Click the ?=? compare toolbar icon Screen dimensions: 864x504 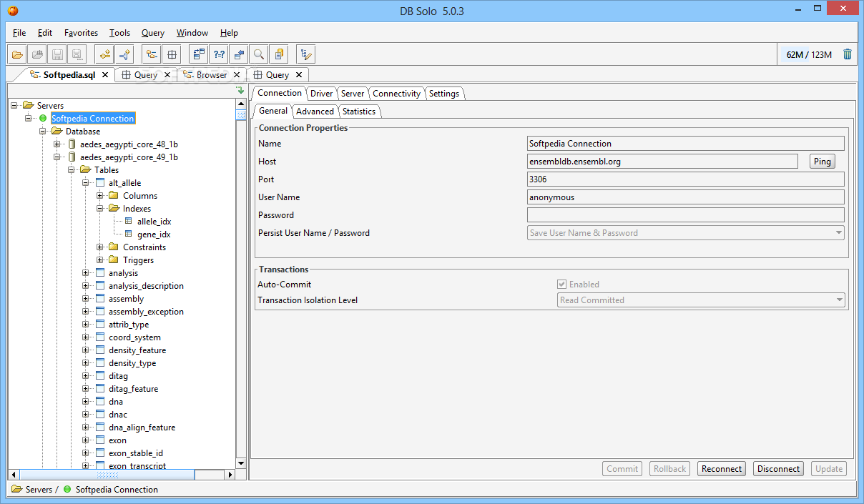tap(219, 54)
